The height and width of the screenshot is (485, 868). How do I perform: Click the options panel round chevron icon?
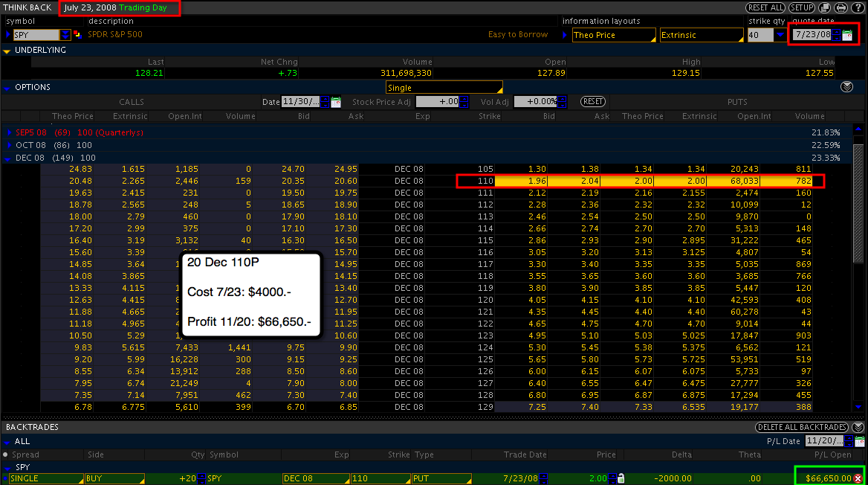[846, 87]
